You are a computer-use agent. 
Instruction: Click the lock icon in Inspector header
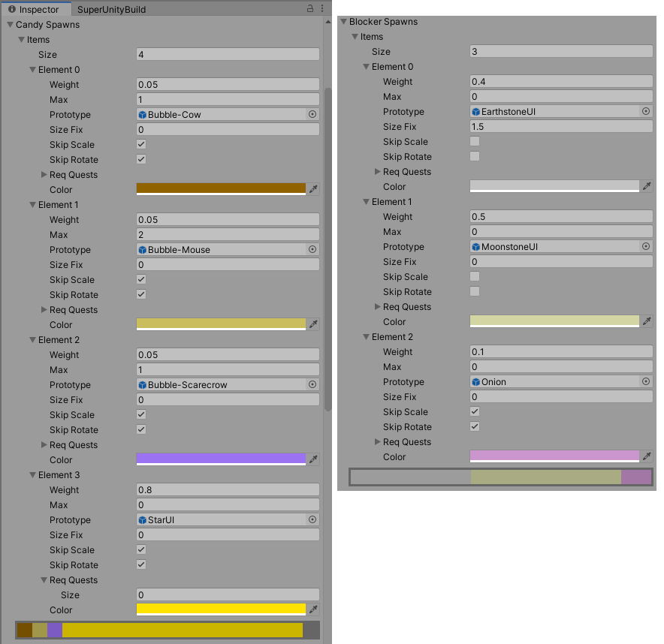tap(310, 9)
